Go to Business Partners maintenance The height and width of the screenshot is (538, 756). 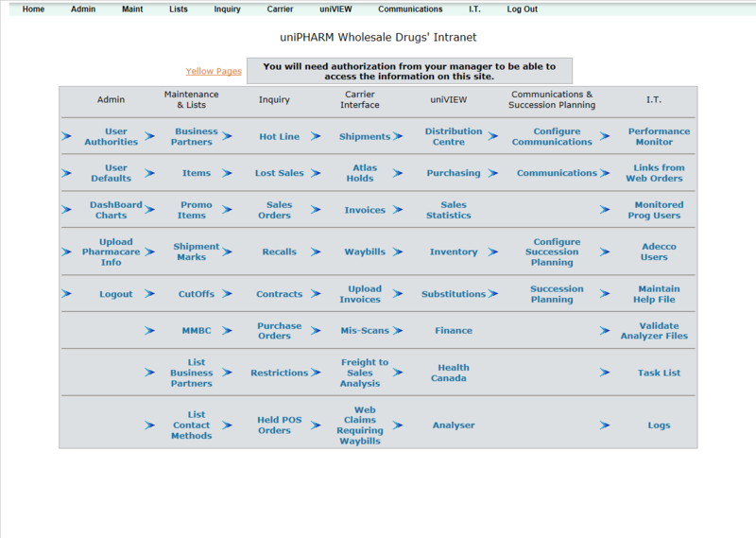pos(194,136)
